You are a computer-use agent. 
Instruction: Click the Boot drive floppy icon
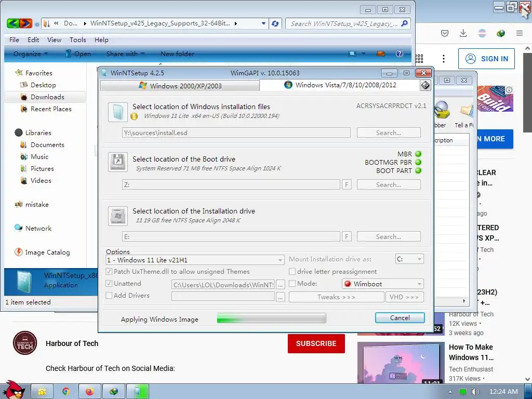click(118, 162)
